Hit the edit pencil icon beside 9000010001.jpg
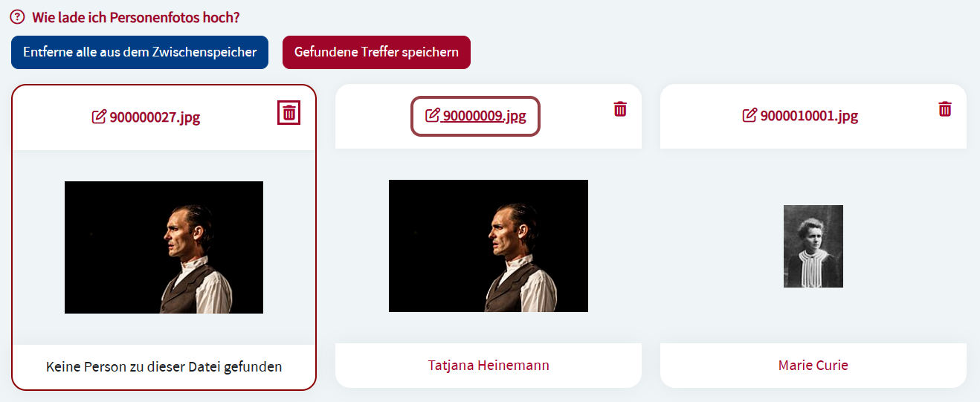Viewport: 980px width, 402px height. click(749, 116)
